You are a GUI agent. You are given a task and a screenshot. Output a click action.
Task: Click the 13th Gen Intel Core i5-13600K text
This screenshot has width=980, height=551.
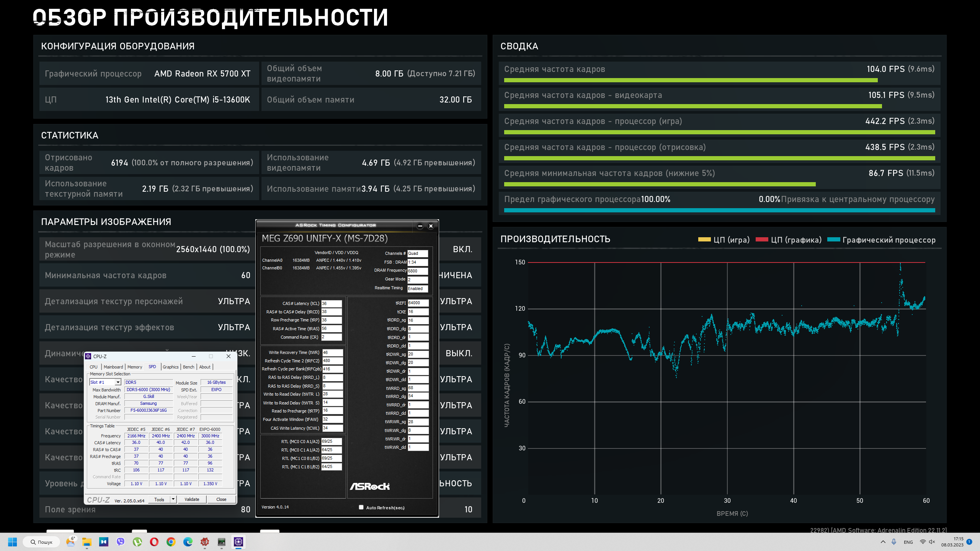(178, 99)
